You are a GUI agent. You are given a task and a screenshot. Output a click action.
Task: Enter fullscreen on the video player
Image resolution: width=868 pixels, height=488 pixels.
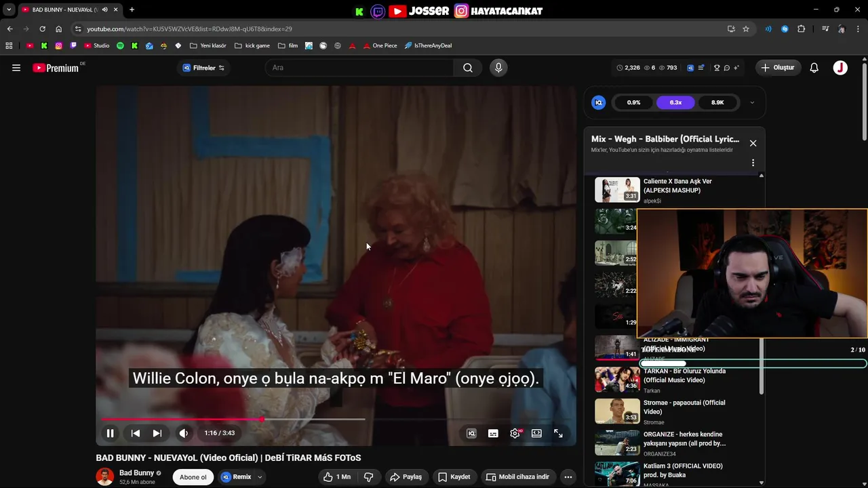tap(558, 433)
